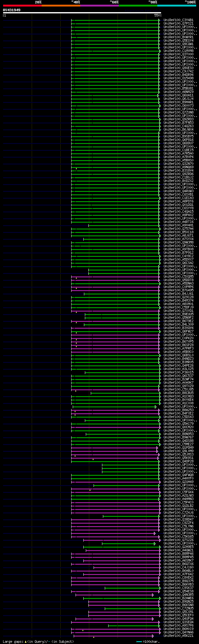Click the 'Large gaps' legend text
Screen dimensions: 199x644
point(13,642)
